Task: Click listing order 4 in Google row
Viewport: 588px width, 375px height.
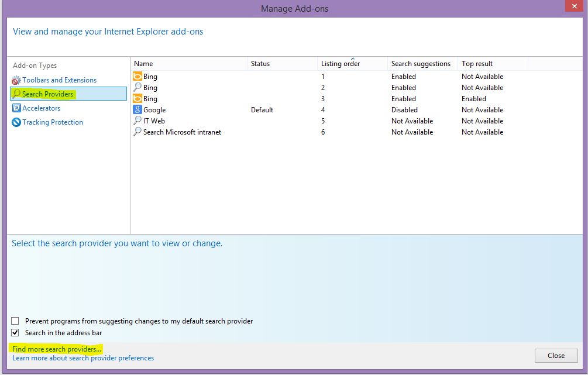Action: 323,110
